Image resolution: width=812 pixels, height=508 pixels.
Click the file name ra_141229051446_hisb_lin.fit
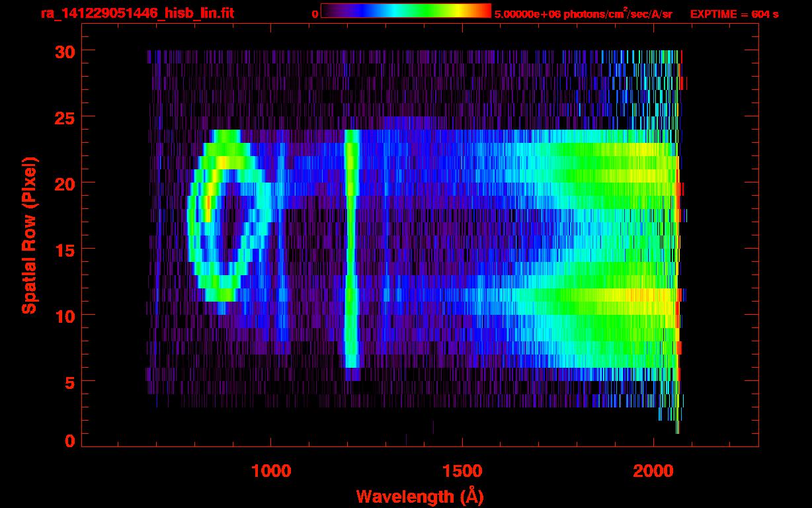pos(137,13)
